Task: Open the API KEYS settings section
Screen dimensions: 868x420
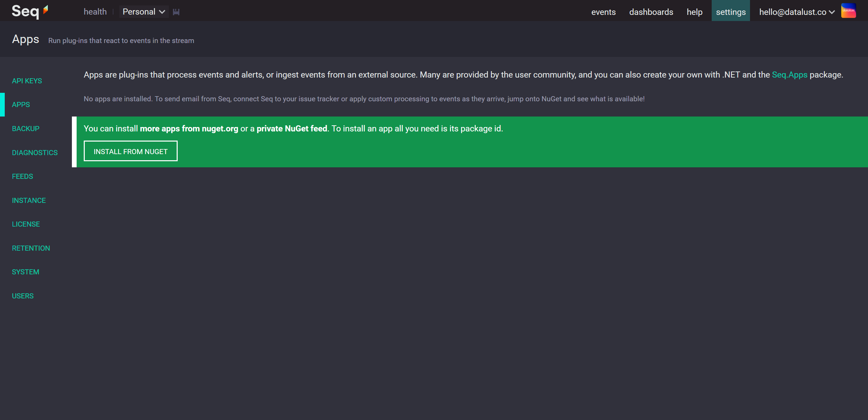Action: click(28, 81)
